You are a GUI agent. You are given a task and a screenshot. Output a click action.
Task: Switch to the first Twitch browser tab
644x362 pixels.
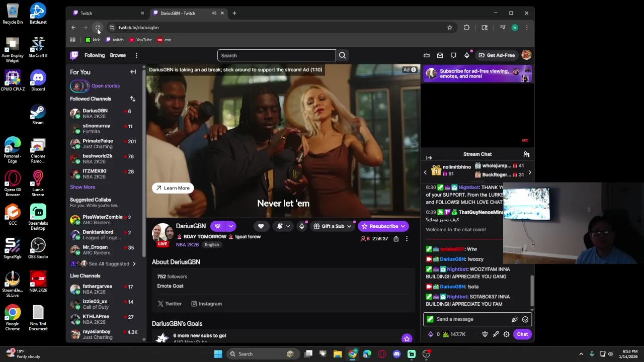(107, 13)
